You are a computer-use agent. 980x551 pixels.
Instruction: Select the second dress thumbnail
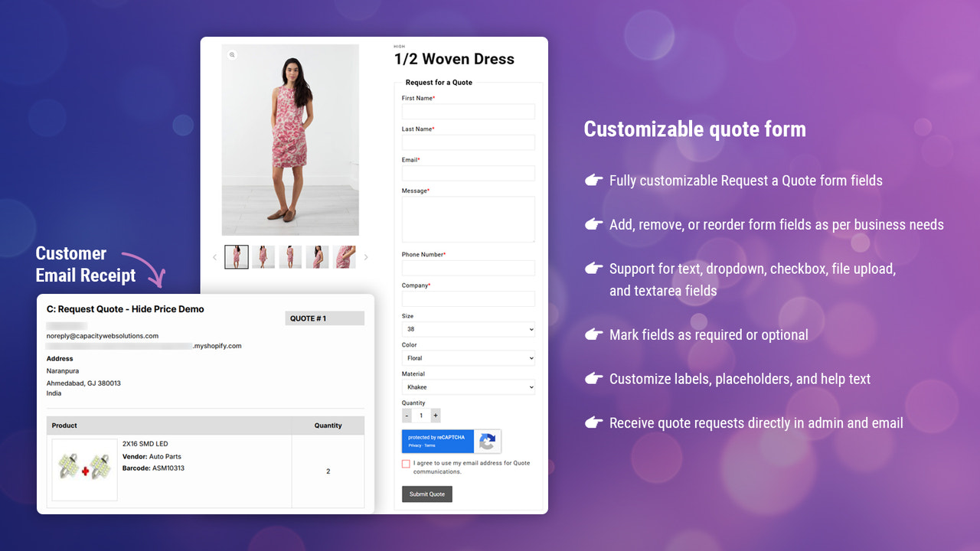tap(263, 257)
